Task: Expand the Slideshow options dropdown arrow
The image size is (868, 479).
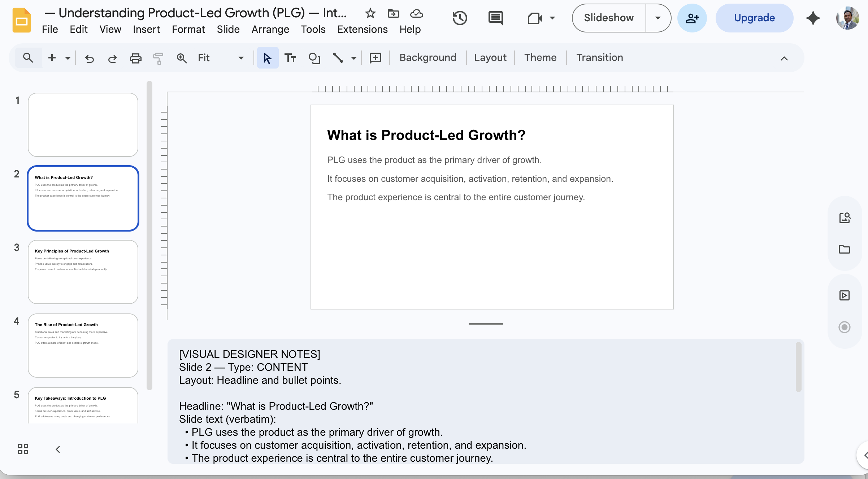Action: click(x=657, y=18)
